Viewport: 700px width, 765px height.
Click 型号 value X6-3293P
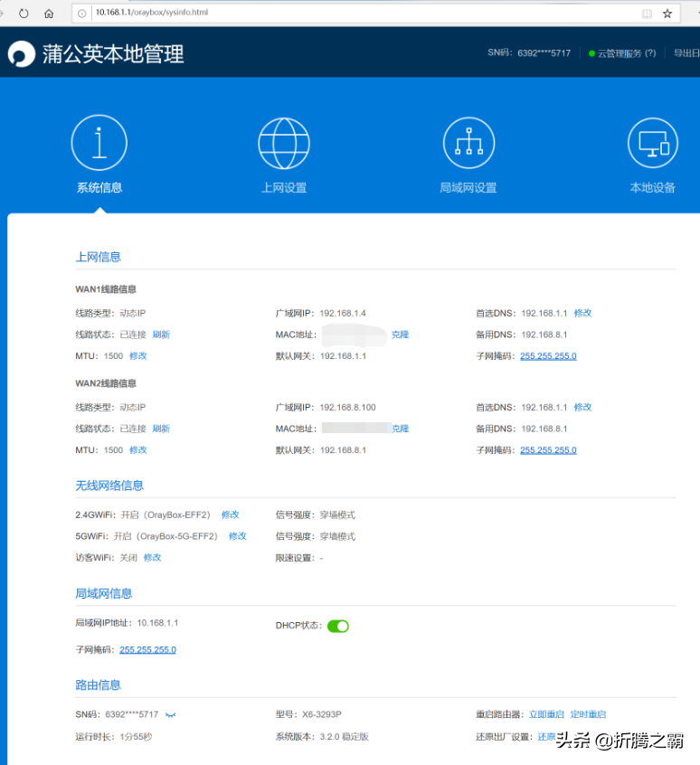click(x=321, y=714)
